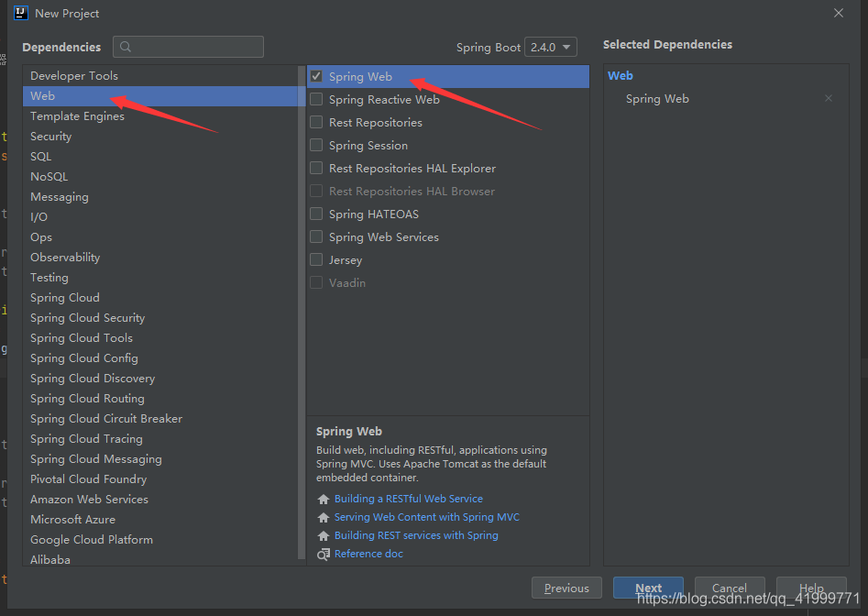Select the Web category
868x616 pixels.
click(x=160, y=96)
